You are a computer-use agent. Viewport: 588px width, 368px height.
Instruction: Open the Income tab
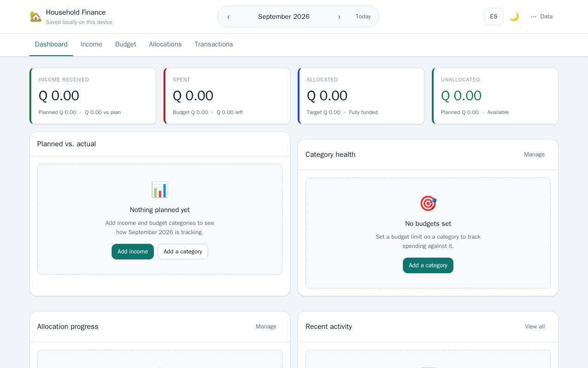(91, 45)
